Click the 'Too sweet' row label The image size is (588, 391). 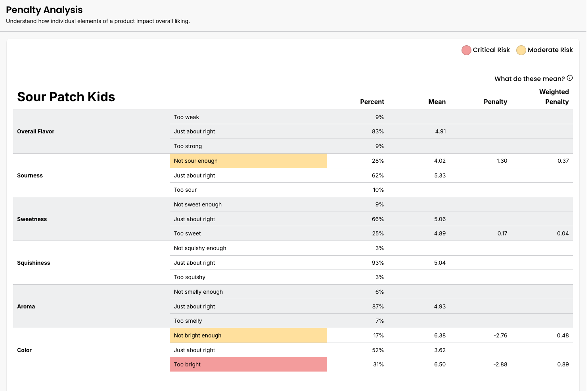[x=187, y=233]
